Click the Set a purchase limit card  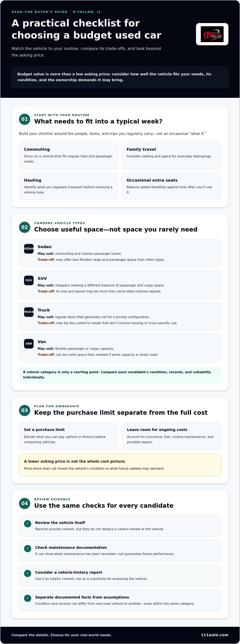coord(68,436)
